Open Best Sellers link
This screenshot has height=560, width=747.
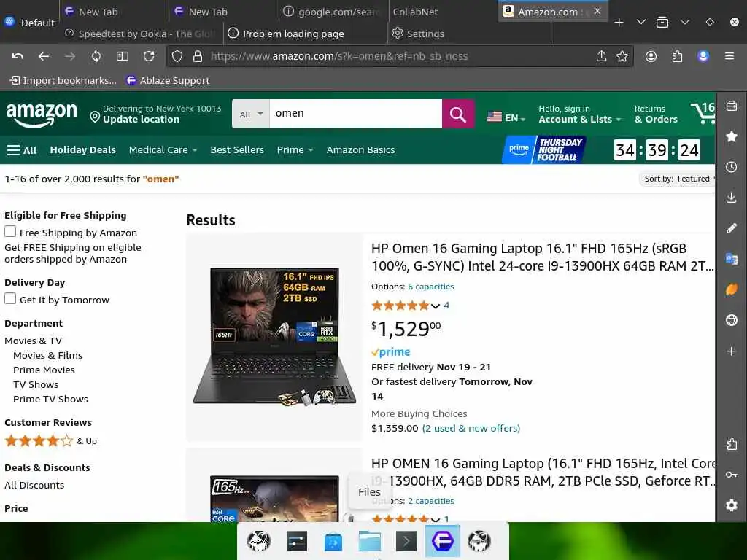click(x=237, y=149)
